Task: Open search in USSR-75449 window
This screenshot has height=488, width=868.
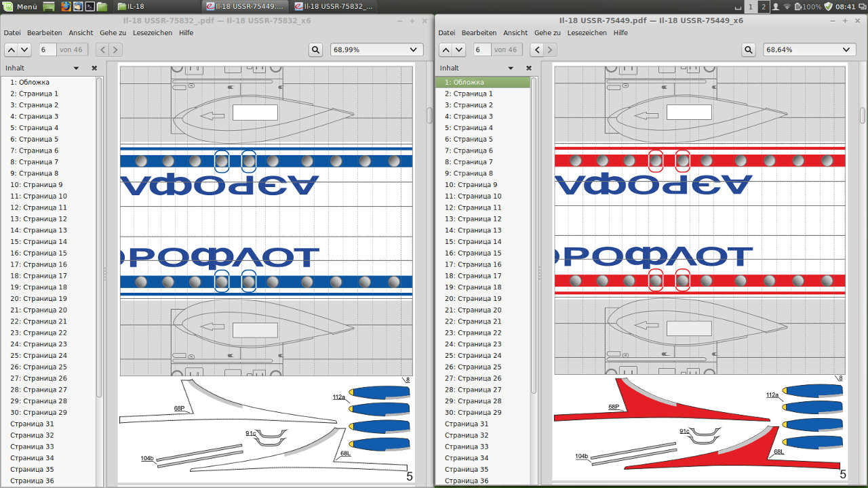Action: [749, 49]
